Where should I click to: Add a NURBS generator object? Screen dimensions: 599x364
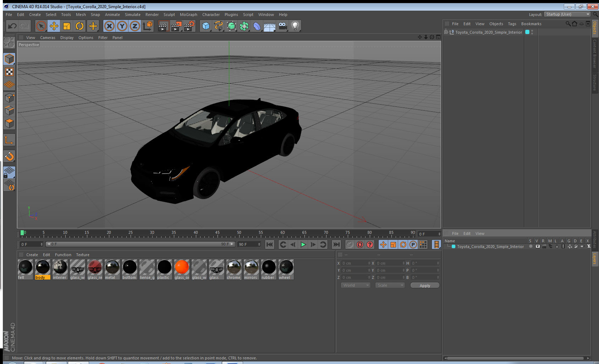[x=231, y=26]
